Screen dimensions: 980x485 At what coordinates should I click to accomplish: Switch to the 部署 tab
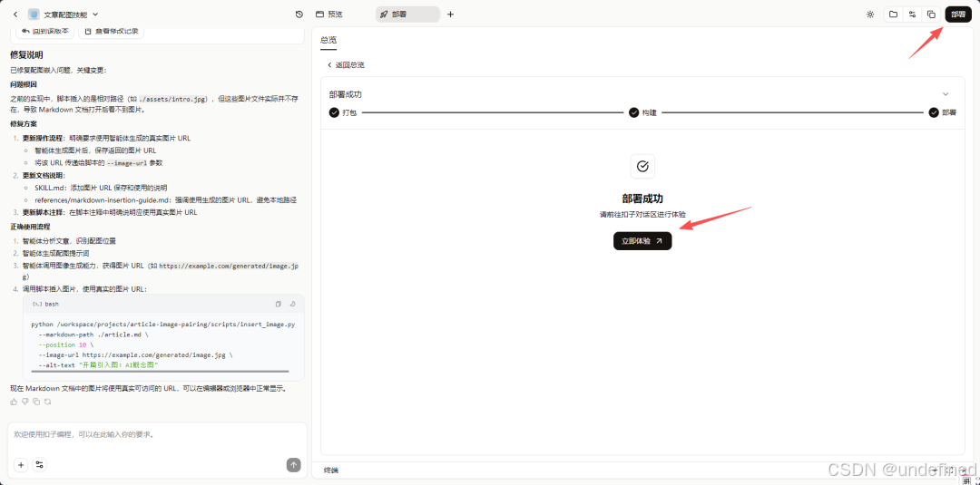407,15
